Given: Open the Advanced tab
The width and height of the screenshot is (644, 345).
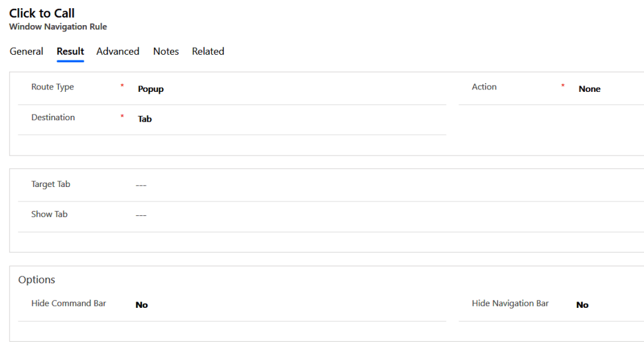Looking at the screenshot, I should 118,52.
